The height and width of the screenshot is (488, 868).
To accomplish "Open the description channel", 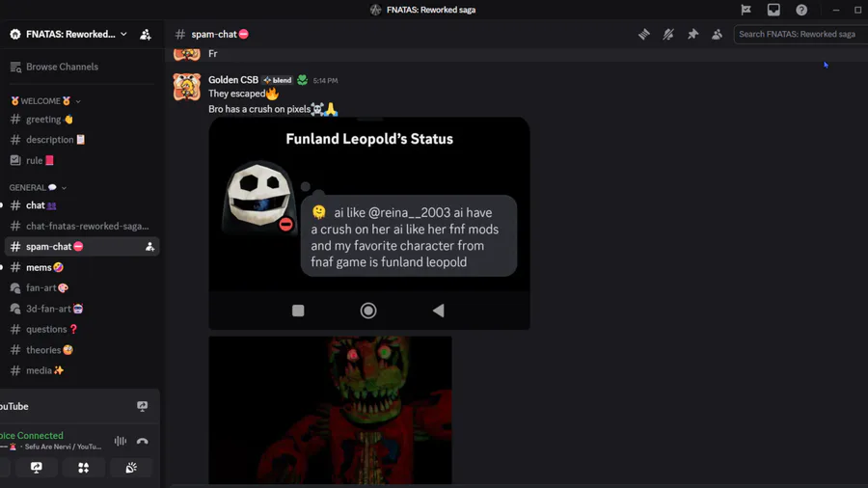I will click(x=81, y=140).
